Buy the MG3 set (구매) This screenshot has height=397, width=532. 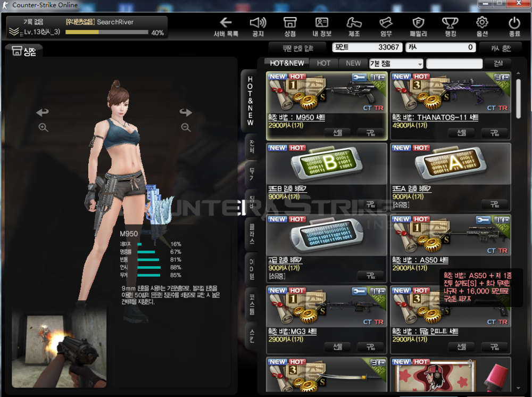tap(370, 347)
